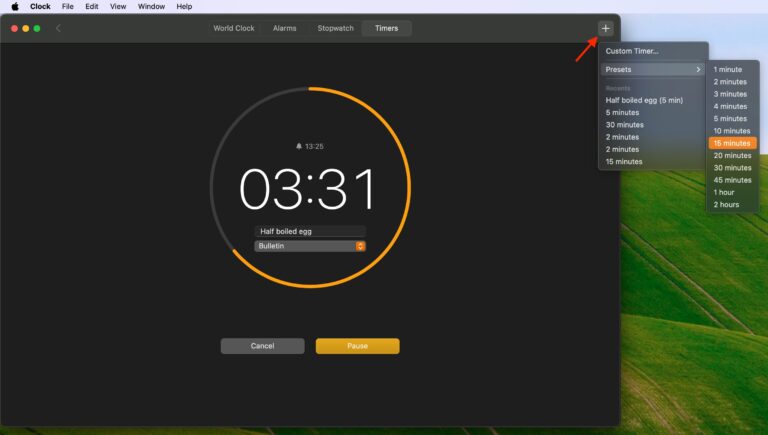Image resolution: width=768 pixels, height=435 pixels.
Task: Pause the running timer
Action: (x=358, y=346)
